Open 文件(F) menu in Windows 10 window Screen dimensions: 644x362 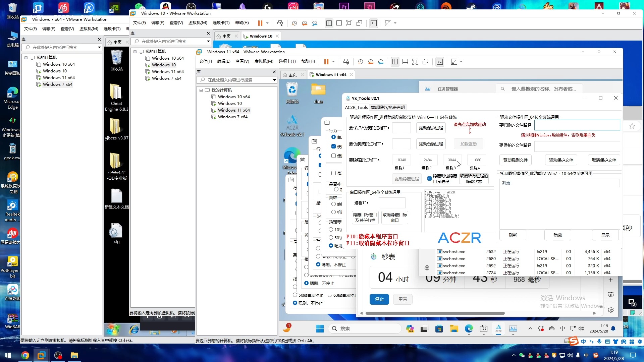pyautogui.click(x=140, y=23)
